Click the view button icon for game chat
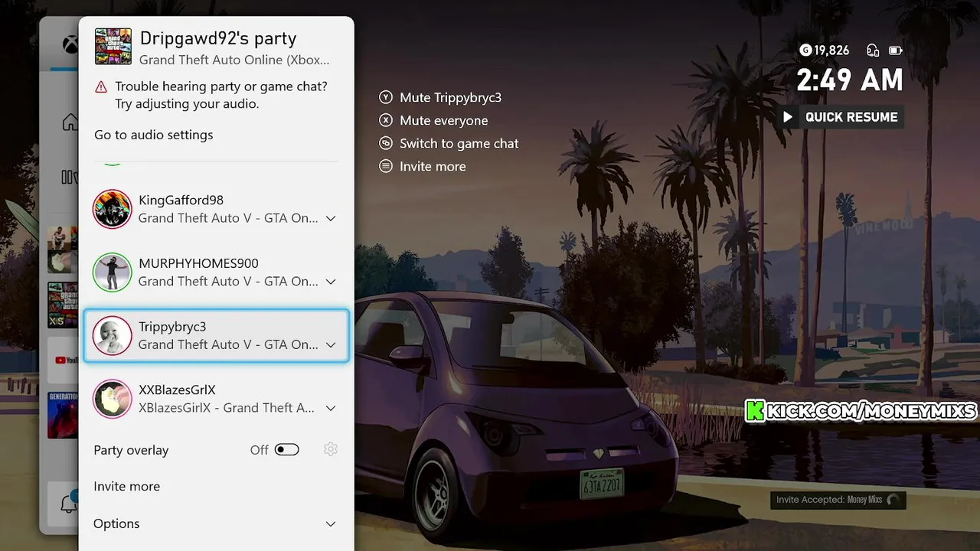Image resolution: width=980 pixels, height=551 pixels. (386, 143)
